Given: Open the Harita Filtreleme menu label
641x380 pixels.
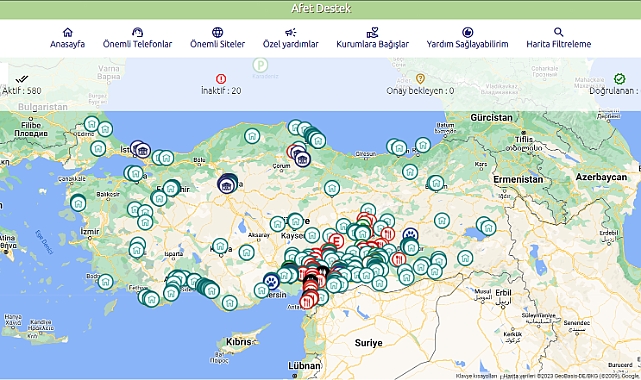Looking at the screenshot, I should coord(558,44).
